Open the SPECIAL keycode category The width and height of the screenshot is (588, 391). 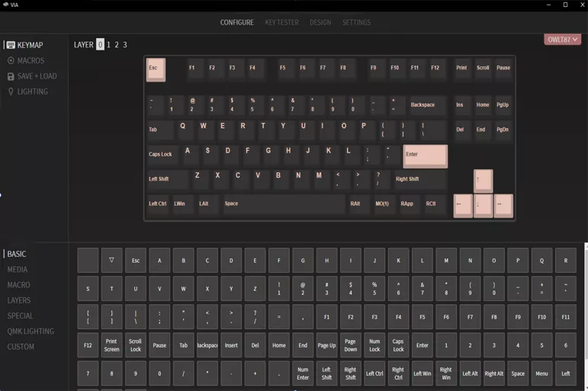click(x=21, y=316)
